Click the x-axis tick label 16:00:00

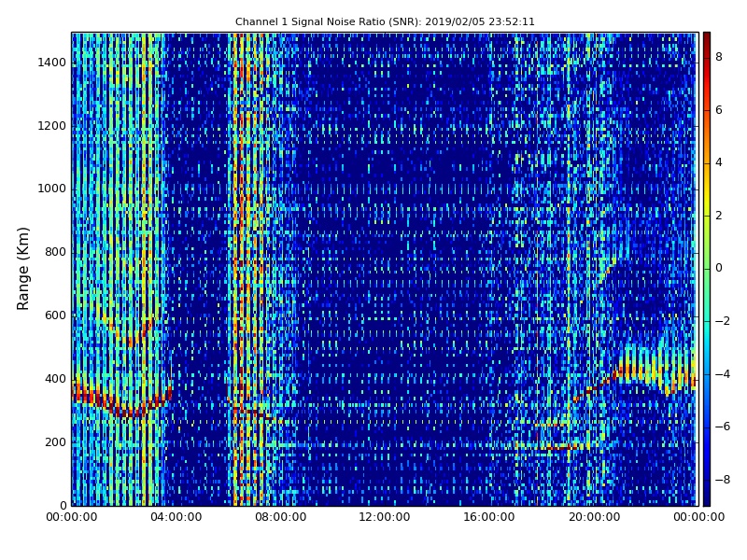point(489,517)
